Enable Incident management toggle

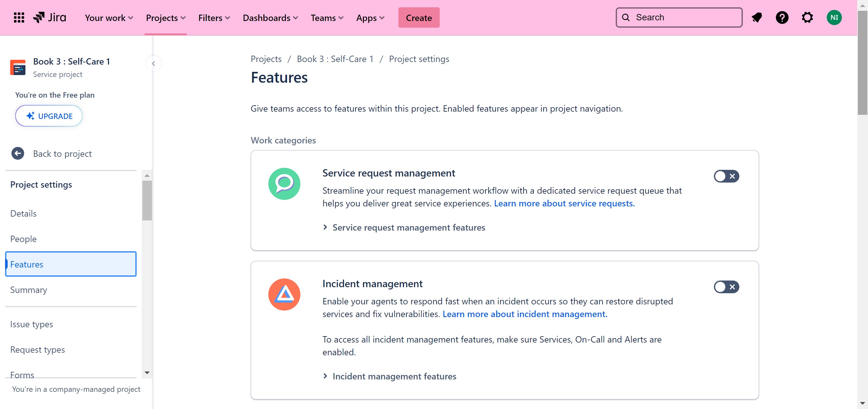pyautogui.click(x=726, y=287)
